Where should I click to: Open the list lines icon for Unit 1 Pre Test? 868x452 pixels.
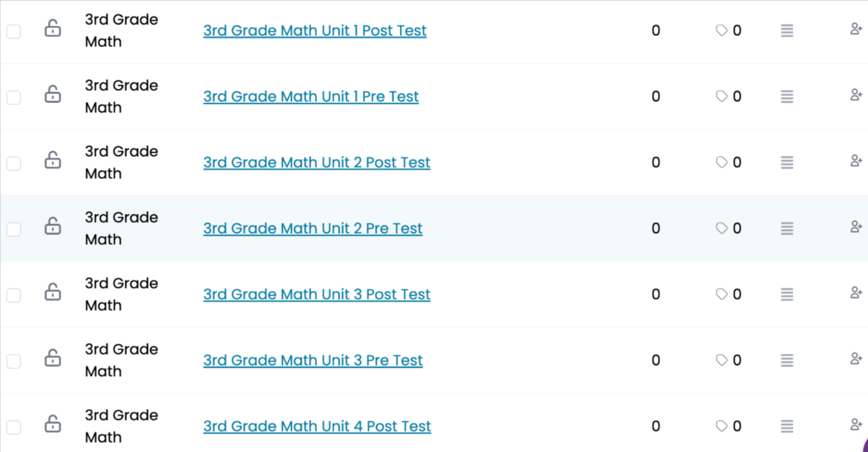coord(787,97)
